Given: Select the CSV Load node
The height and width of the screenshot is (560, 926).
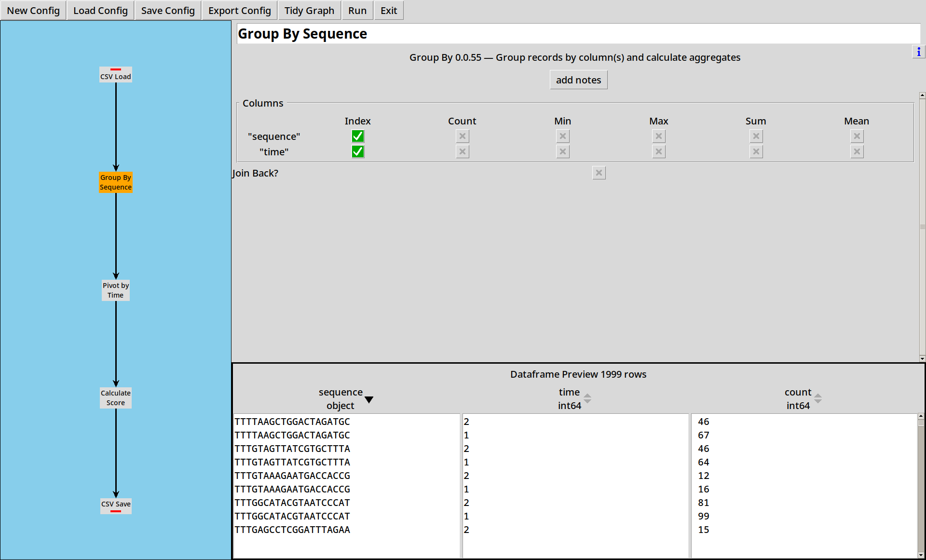Looking at the screenshot, I should click(116, 75).
